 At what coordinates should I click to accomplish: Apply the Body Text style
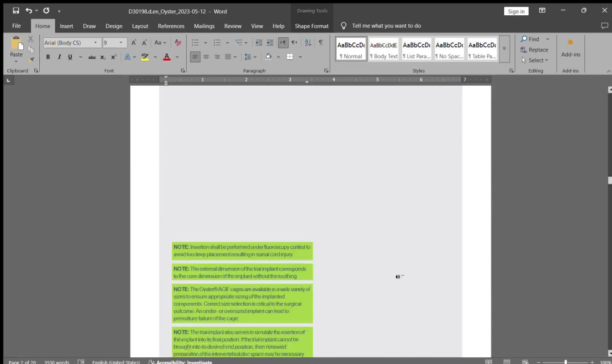[384, 49]
